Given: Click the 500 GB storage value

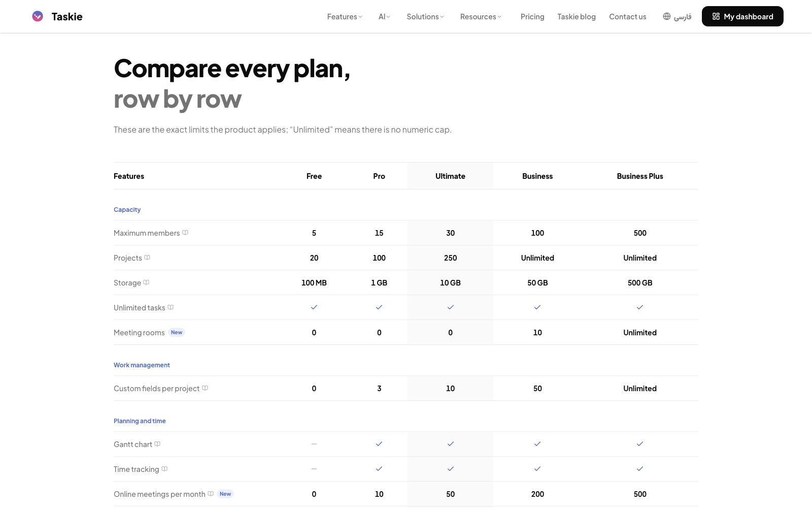Looking at the screenshot, I should pyautogui.click(x=640, y=283).
